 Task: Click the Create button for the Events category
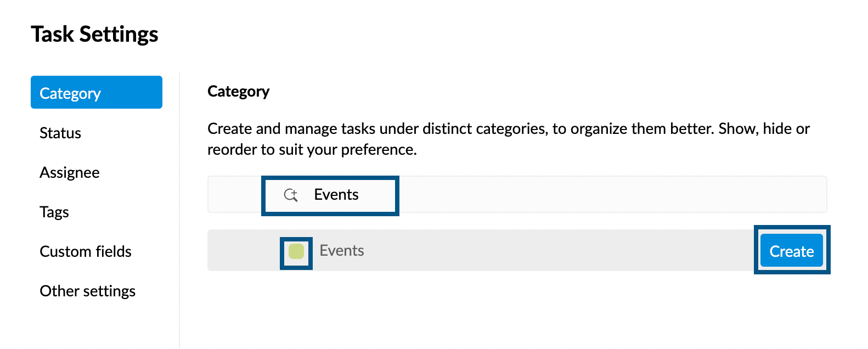point(791,251)
